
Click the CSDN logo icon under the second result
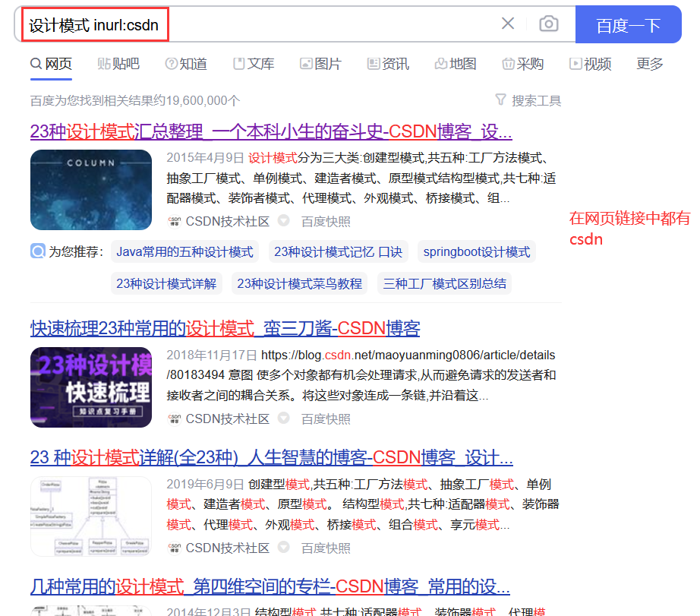pyautogui.click(x=174, y=419)
